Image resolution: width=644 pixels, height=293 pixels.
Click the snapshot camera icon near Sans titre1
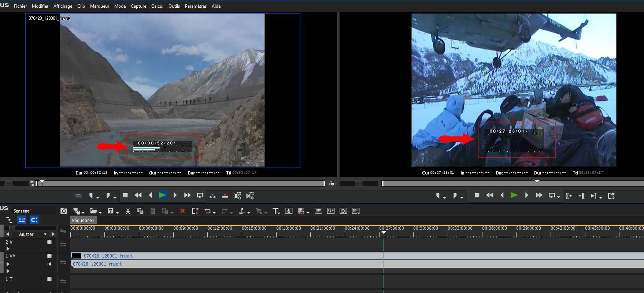point(64,211)
